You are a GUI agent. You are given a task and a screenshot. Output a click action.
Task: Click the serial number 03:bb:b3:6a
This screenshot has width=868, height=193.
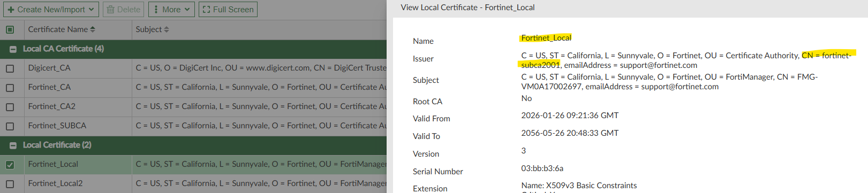pos(542,168)
